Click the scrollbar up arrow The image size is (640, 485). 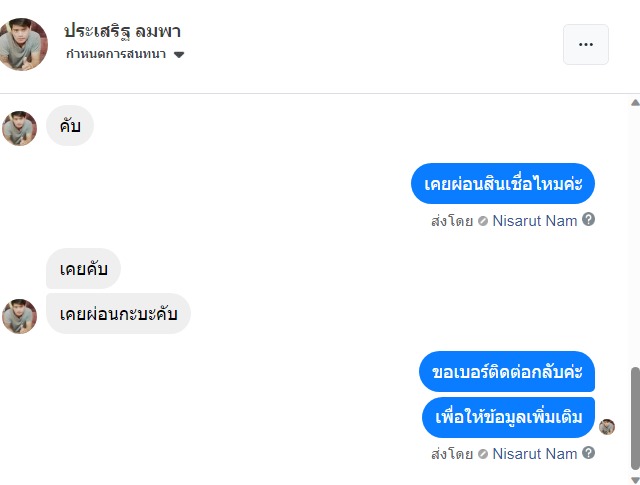(x=634, y=102)
